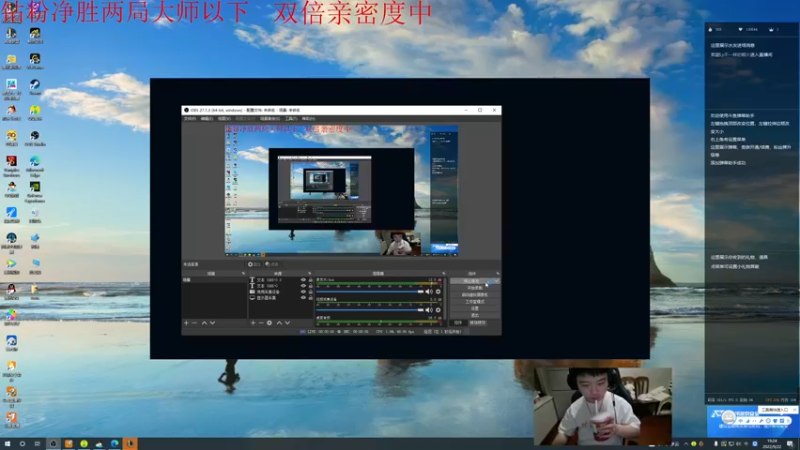Open Windows taskbar search
Image resolution: width=800 pixels, height=450 pixels.
(x=22, y=444)
